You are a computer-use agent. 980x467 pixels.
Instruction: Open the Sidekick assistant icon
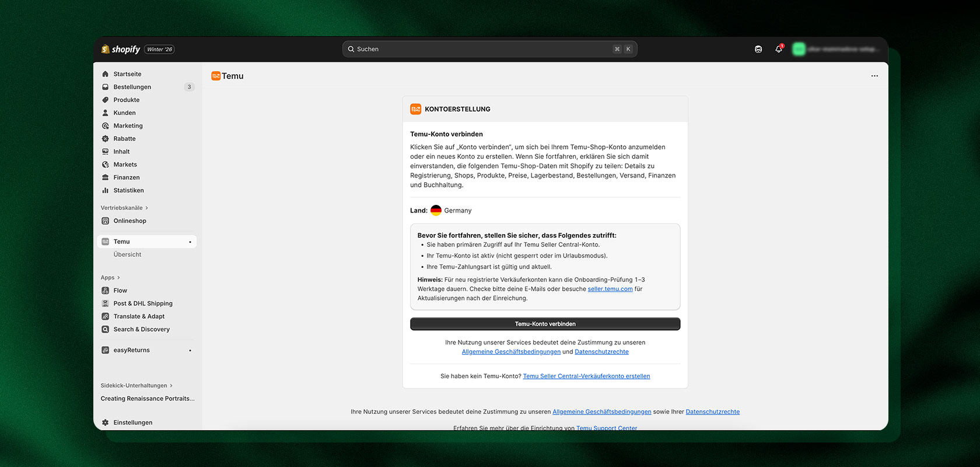tap(758, 49)
